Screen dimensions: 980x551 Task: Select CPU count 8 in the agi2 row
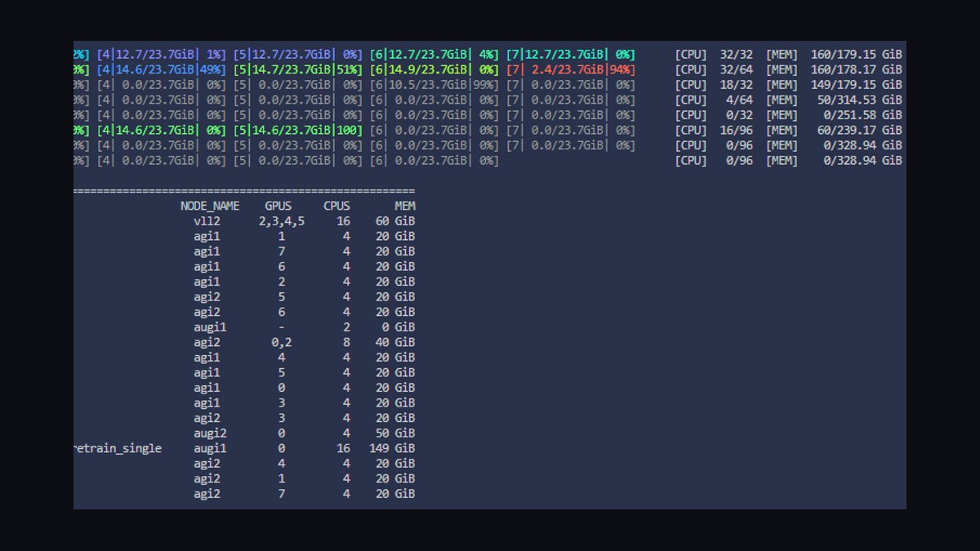point(347,342)
